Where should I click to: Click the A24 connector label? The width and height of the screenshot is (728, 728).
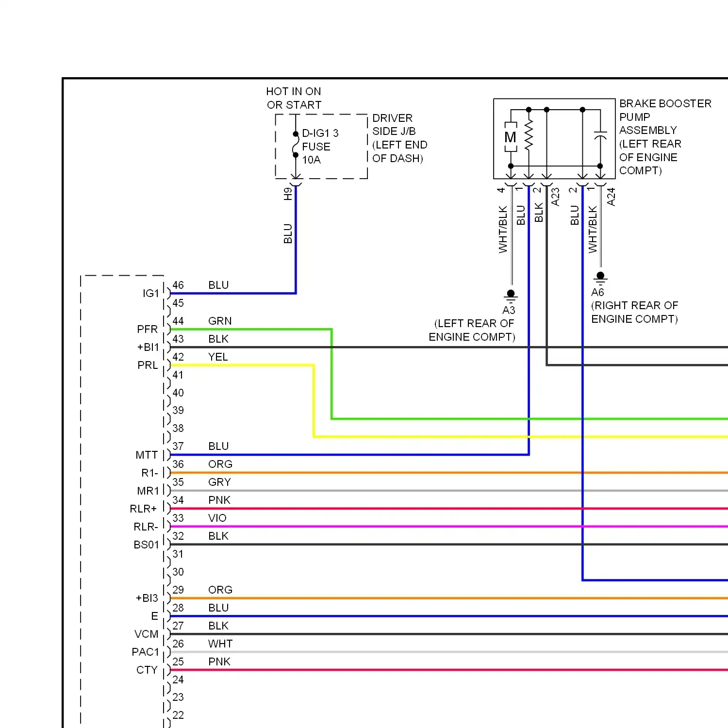pyautogui.click(x=611, y=197)
